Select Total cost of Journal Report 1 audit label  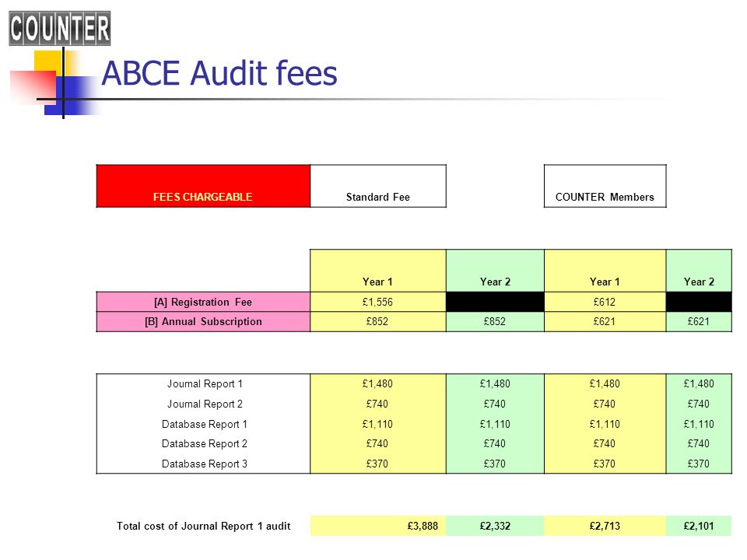(203, 527)
